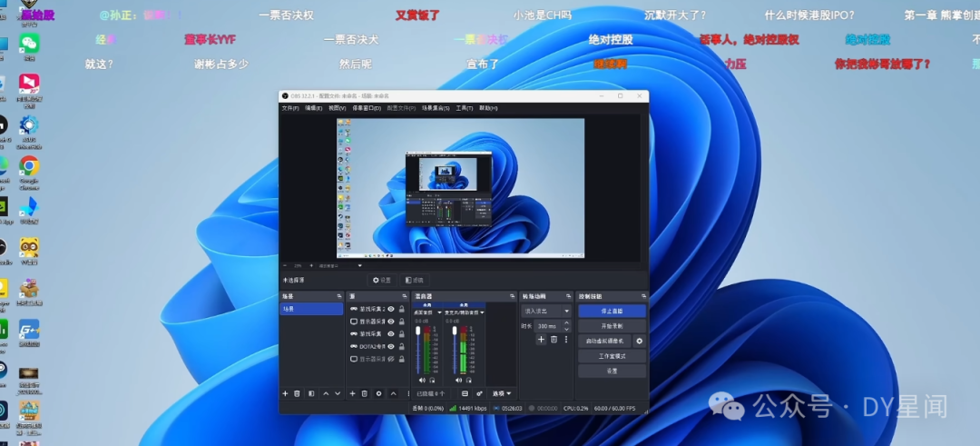
Task: Toggle monitoring headphones for 桌面音频
Action: tap(432, 380)
